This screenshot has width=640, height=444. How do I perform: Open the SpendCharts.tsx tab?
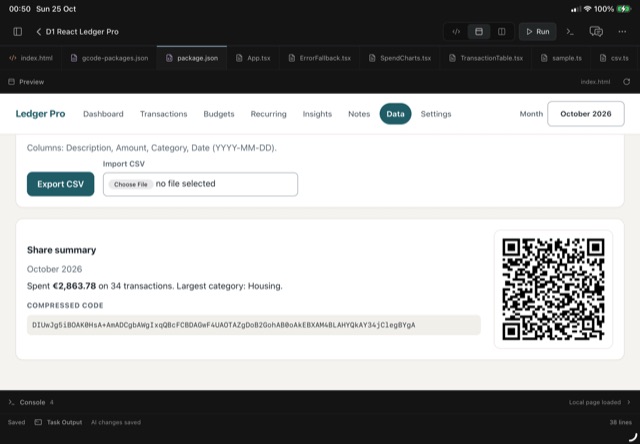(400, 58)
